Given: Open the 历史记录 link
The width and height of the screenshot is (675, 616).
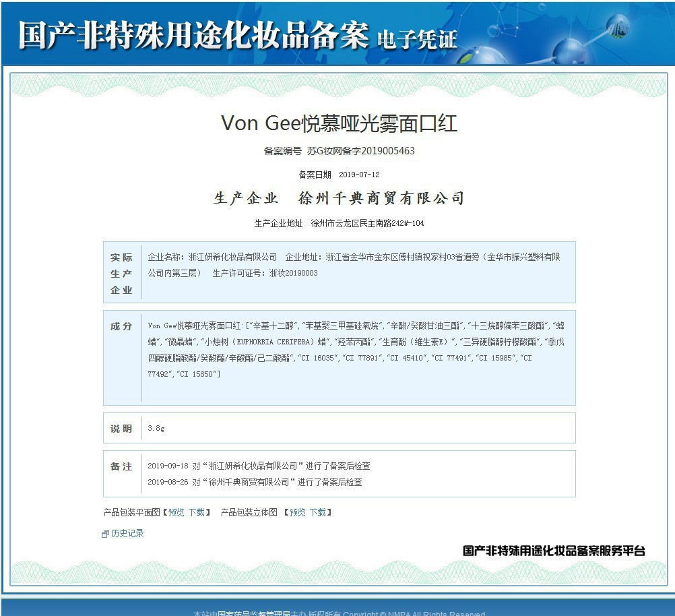Looking at the screenshot, I should 127,533.
